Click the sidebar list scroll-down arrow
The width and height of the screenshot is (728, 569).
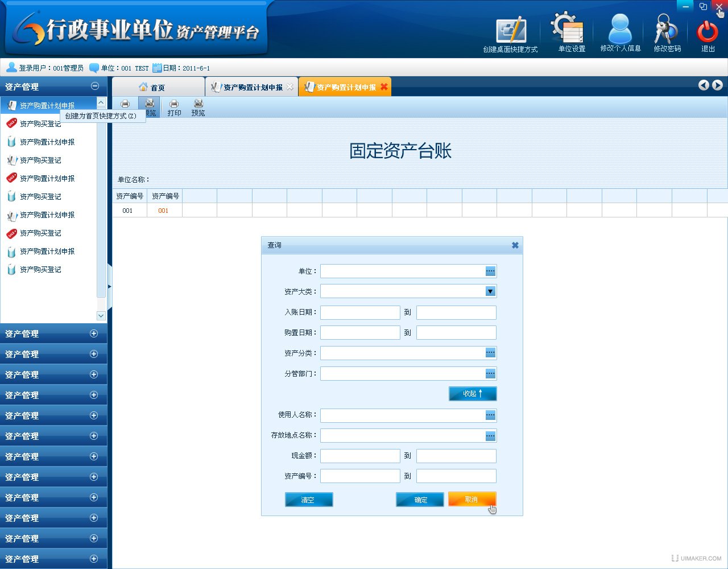click(x=101, y=316)
